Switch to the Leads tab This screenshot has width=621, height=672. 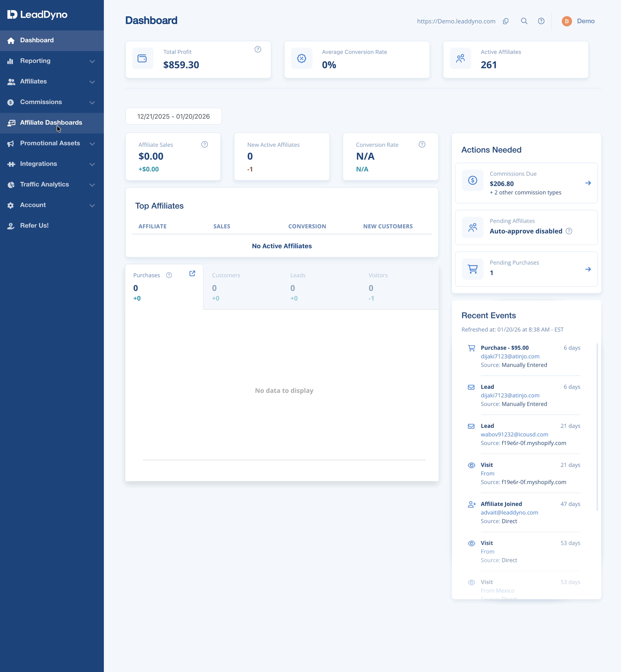[321, 286]
